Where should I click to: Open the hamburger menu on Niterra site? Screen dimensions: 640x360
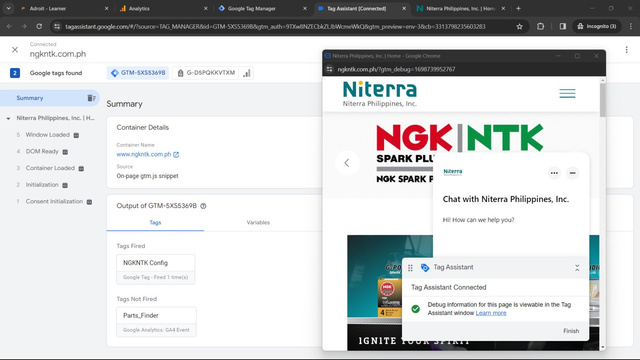click(567, 93)
